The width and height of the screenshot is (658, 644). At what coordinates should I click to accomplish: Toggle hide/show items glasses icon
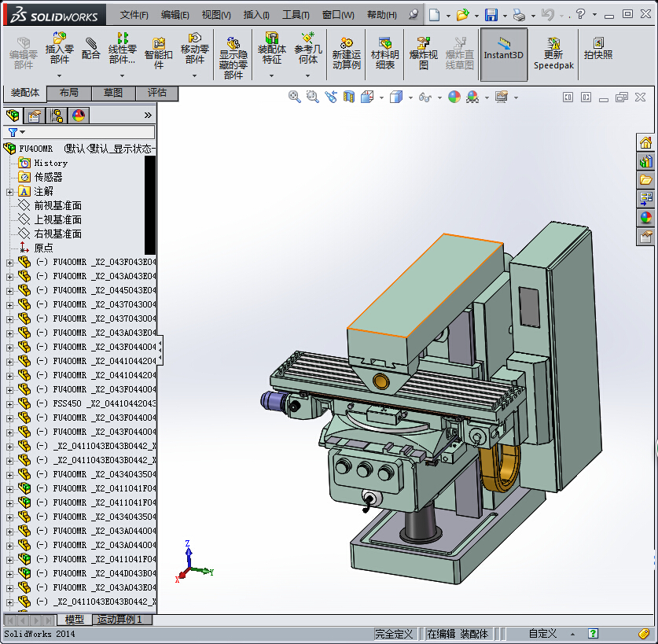pos(425,97)
